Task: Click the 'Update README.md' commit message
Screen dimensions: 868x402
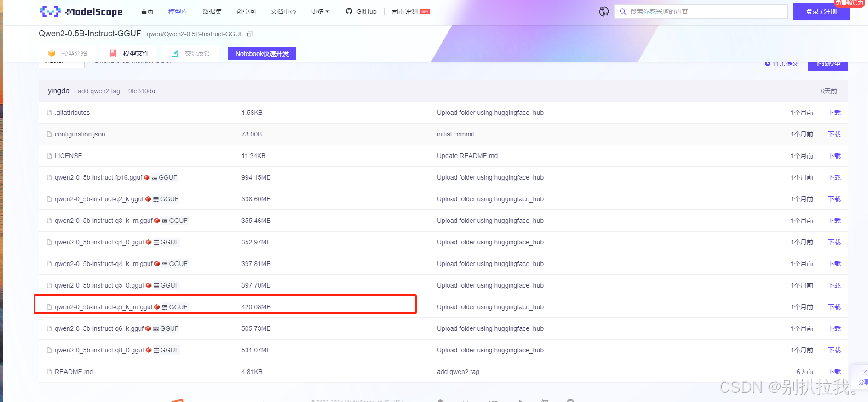Action: coord(467,156)
